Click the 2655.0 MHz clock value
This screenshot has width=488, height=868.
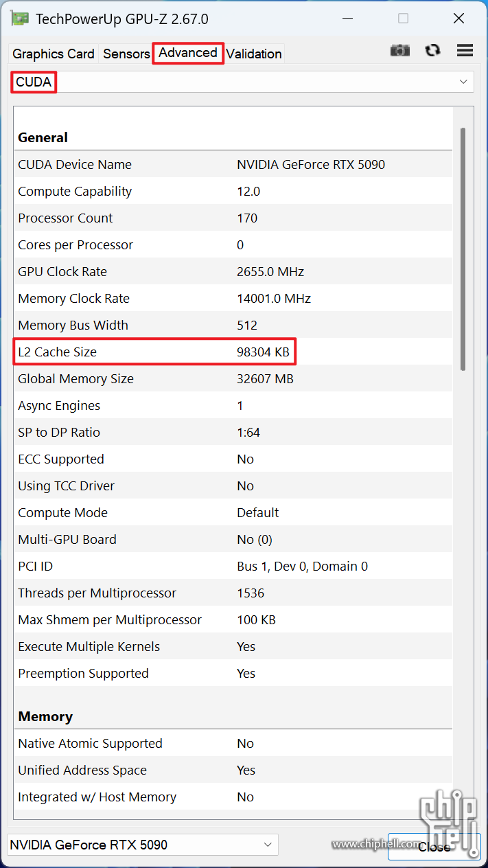pyautogui.click(x=270, y=272)
